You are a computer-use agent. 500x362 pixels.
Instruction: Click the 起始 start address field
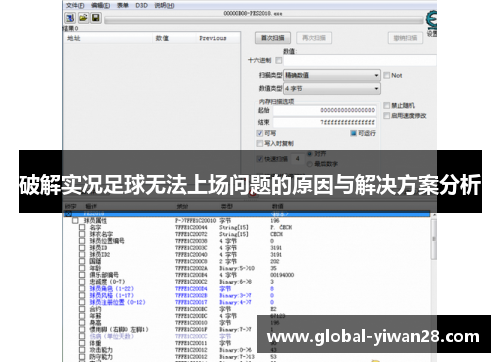click(x=324, y=110)
